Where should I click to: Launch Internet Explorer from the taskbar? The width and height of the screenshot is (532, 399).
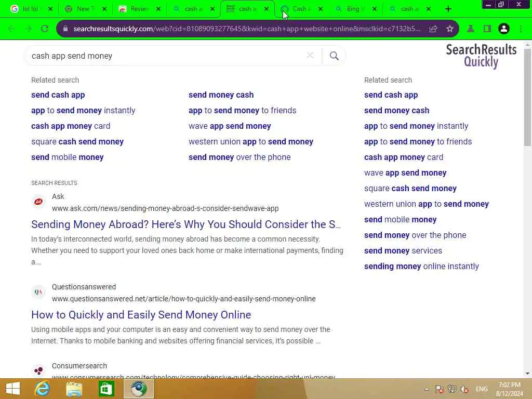pos(43,389)
